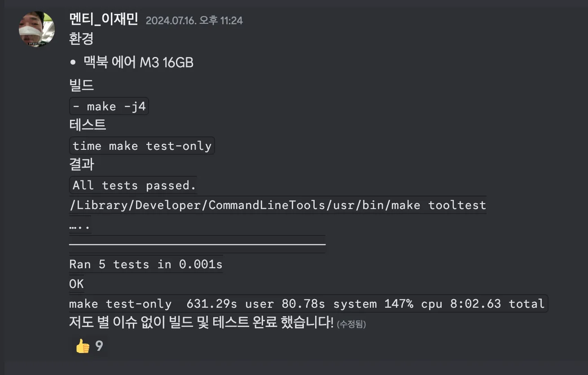This screenshot has height=375, width=588.
Task: Click the /Library/Developer/CommandLineTools path line
Action: (278, 205)
